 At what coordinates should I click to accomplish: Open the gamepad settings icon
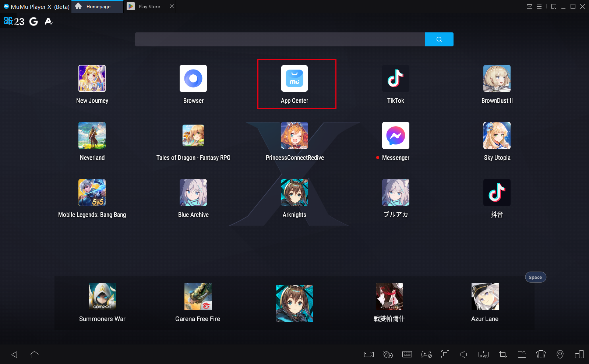pos(426,354)
